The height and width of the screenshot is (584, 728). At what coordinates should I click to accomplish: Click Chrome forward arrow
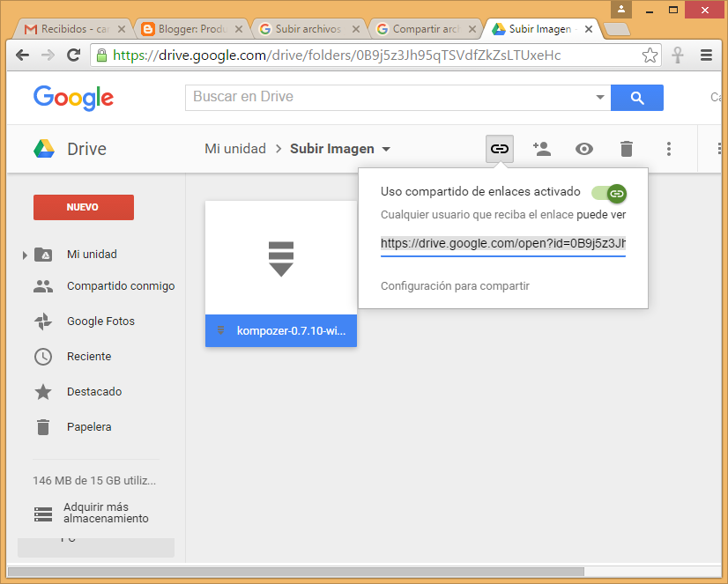[48, 55]
